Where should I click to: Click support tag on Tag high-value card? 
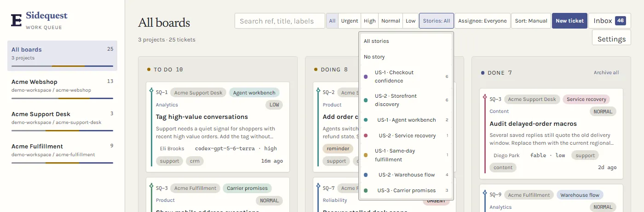(x=169, y=161)
